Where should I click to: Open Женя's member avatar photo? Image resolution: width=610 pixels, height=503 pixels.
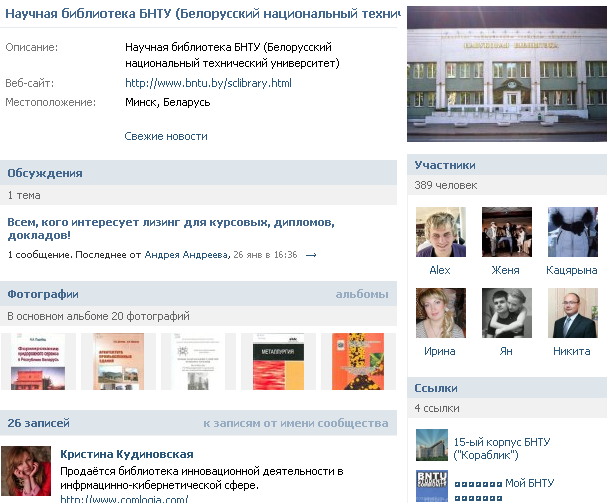pos(507,232)
